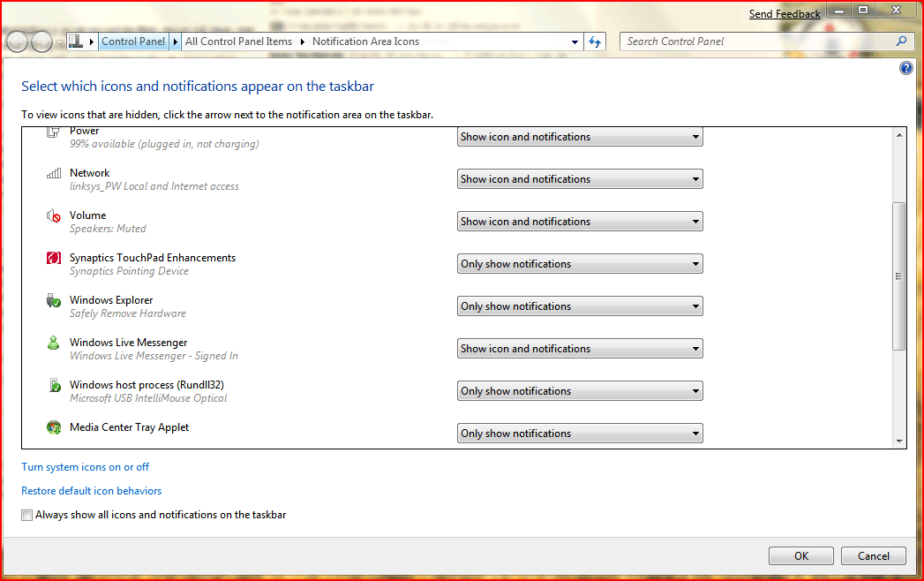Click Windows Explorer item name

click(x=111, y=300)
